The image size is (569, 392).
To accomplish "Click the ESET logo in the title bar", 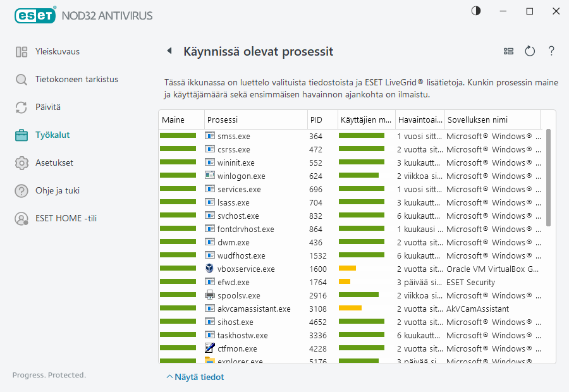I will [x=36, y=15].
